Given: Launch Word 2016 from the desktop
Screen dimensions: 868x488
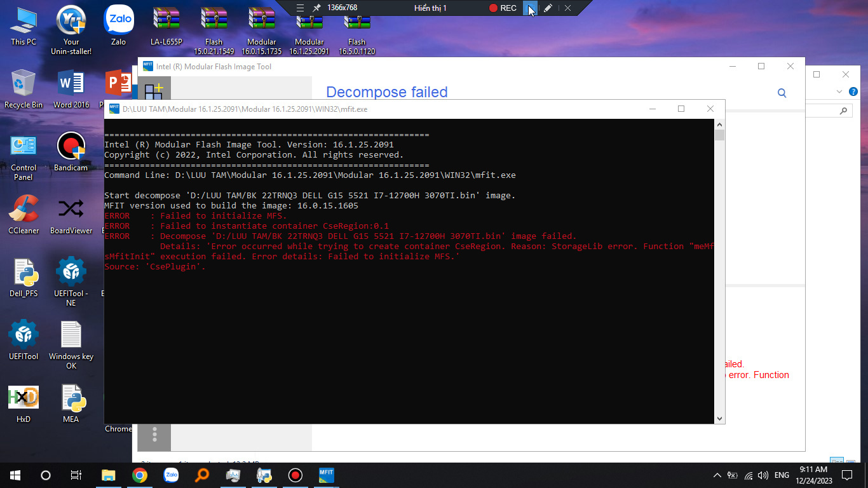Looking at the screenshot, I should click(71, 89).
